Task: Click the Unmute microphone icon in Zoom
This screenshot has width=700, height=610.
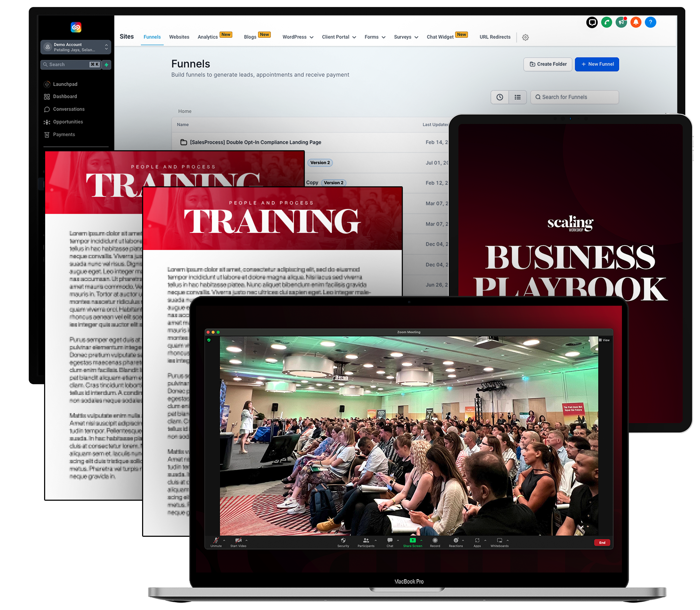Action: 216,540
